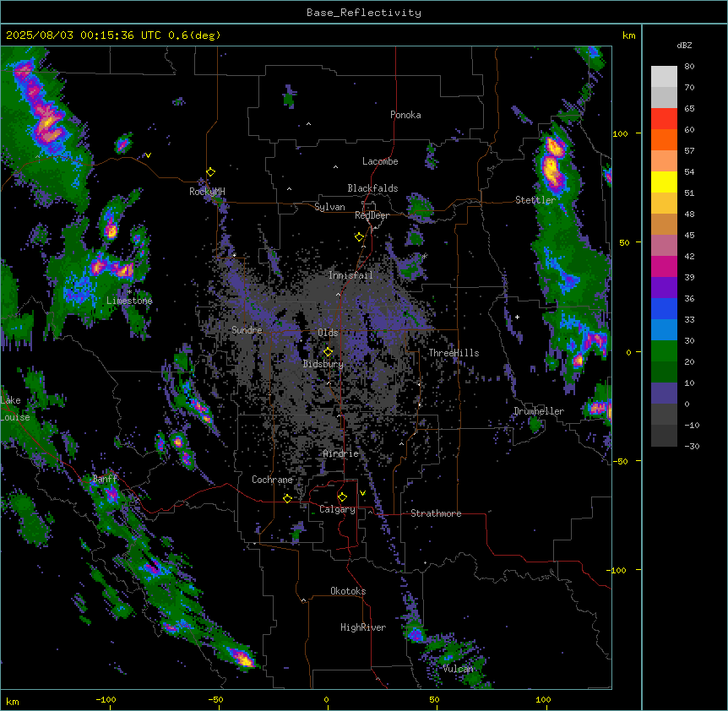Click the Banff label

pos(105,479)
